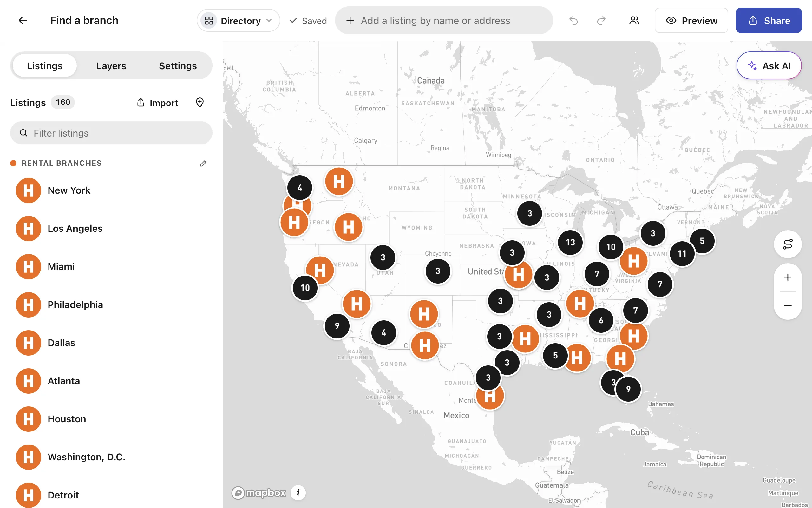Switch to the Layers tab
This screenshot has width=812, height=508.
(x=111, y=66)
